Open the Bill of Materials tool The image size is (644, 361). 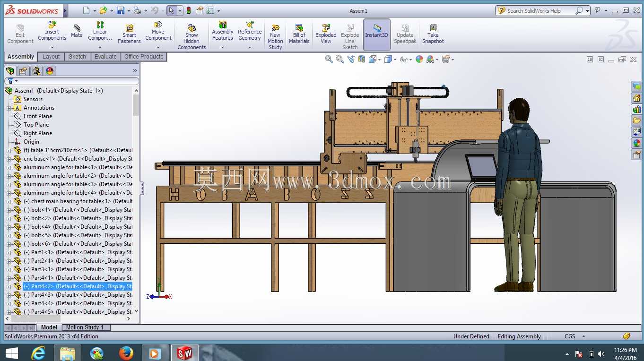coord(299,34)
